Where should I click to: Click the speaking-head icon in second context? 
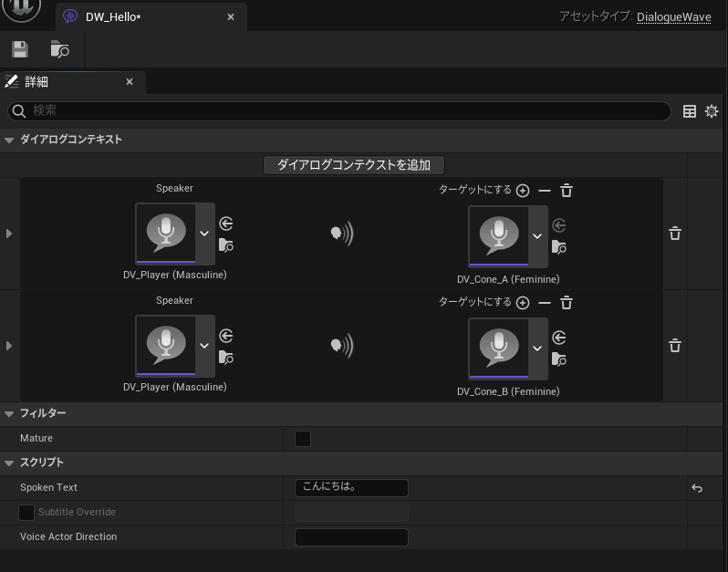[342, 346]
